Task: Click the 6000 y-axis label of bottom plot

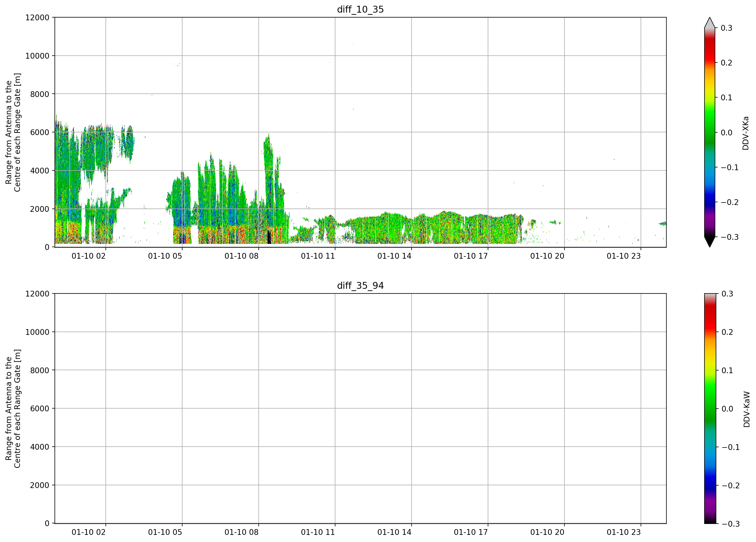Action: coord(40,408)
